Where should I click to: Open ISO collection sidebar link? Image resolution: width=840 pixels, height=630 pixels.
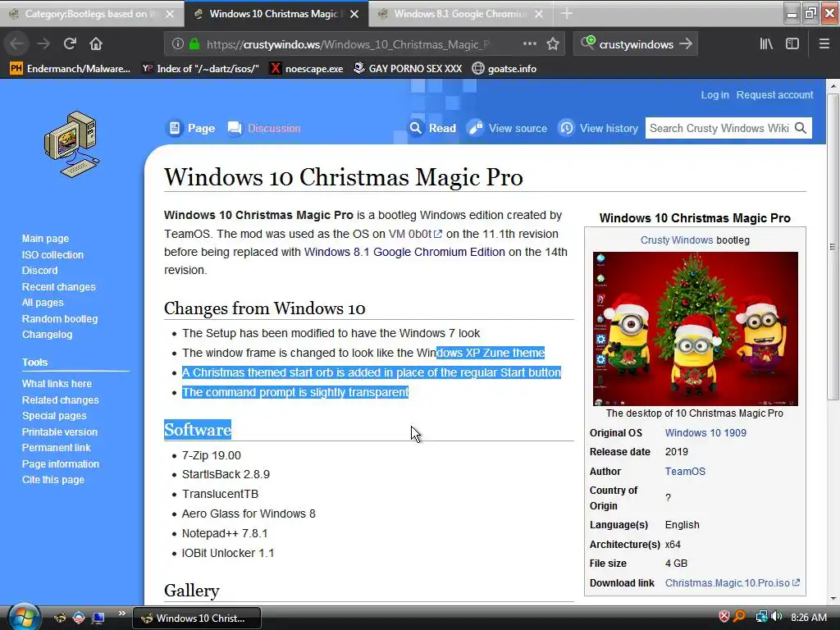pyautogui.click(x=52, y=255)
